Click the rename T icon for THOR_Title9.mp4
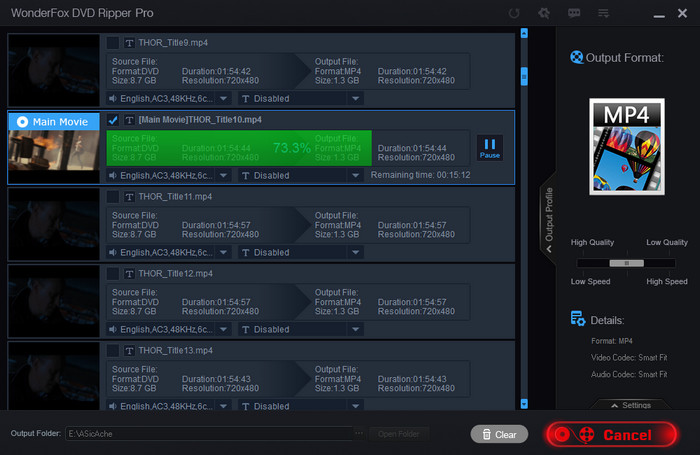 pyautogui.click(x=129, y=43)
